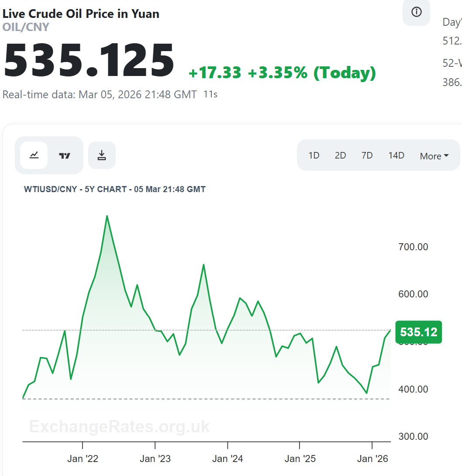The height and width of the screenshot is (476, 462).
Task: Select the 1D chart range
Action: pyautogui.click(x=314, y=155)
